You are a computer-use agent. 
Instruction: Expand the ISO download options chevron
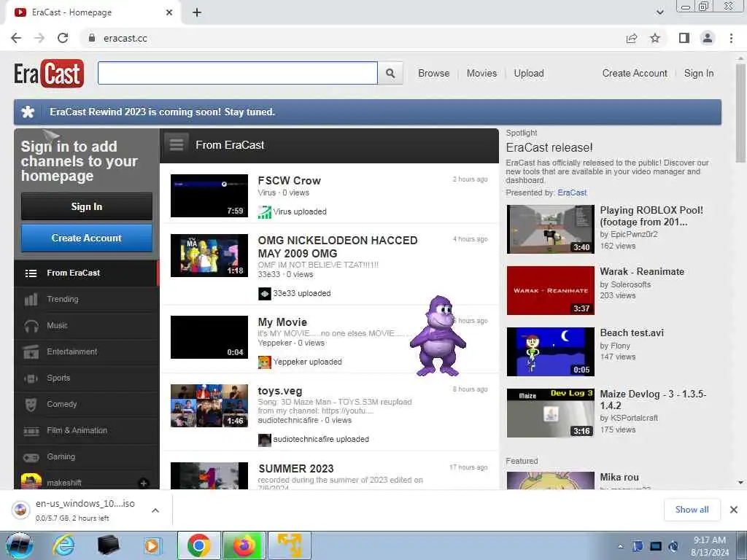coord(155,510)
